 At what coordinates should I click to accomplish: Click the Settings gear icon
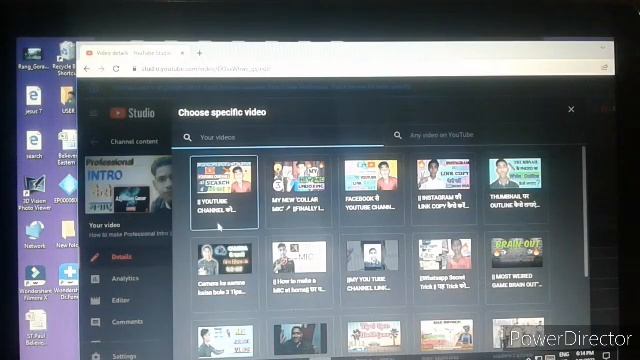pyautogui.click(x=95, y=356)
